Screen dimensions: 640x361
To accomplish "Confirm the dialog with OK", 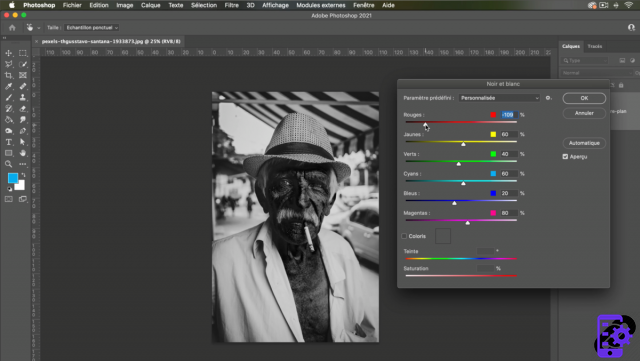I will tap(584, 98).
